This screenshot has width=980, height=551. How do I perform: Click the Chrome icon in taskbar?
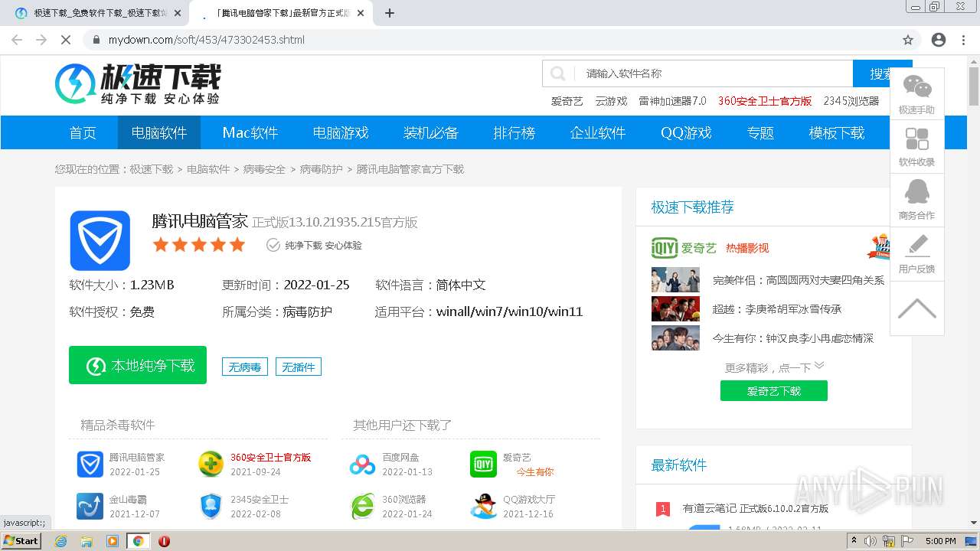[x=138, y=541]
